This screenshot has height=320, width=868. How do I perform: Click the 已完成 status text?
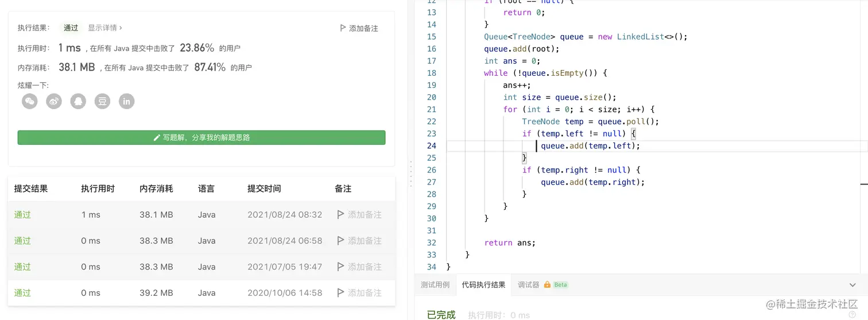point(441,314)
